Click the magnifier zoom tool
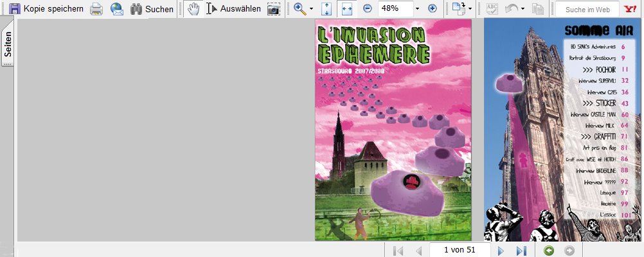Viewport: 644px width, 257px height. point(300,8)
